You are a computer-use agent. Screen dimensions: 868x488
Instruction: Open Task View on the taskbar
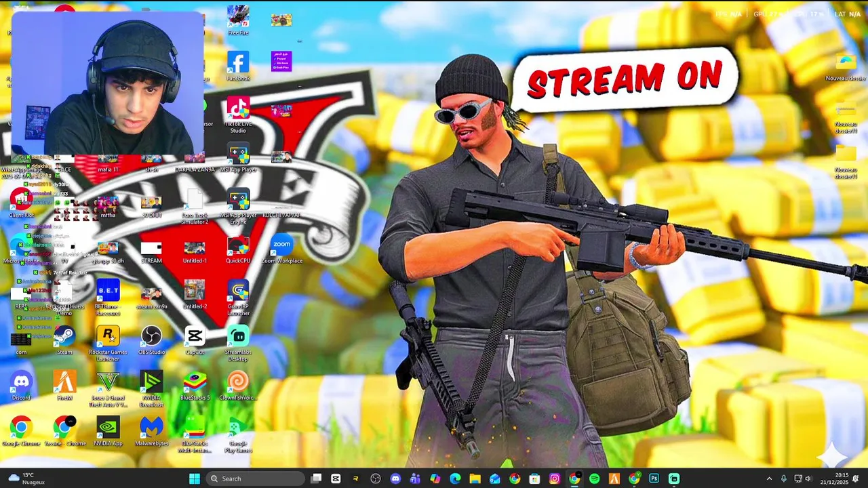[x=316, y=479]
